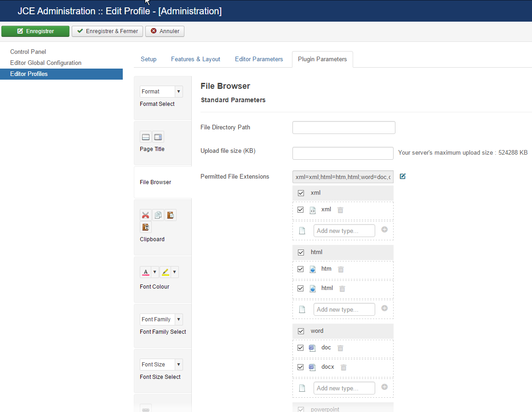The image size is (532, 412).
Task: Click Add new type field under xml
Action: (344, 231)
